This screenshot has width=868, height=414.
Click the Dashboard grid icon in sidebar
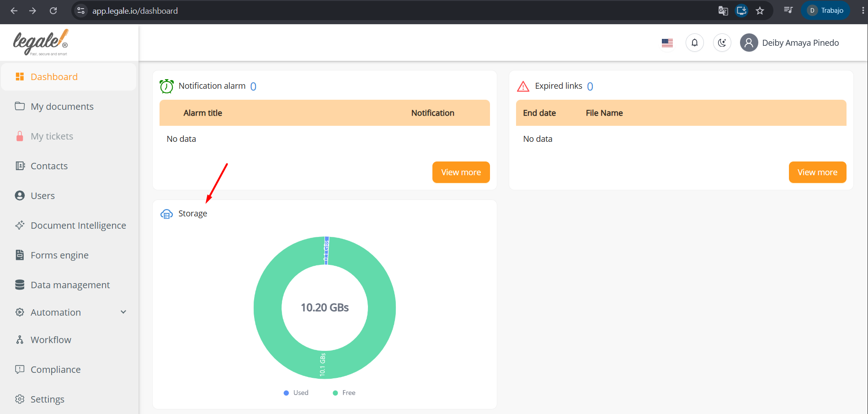pos(20,76)
